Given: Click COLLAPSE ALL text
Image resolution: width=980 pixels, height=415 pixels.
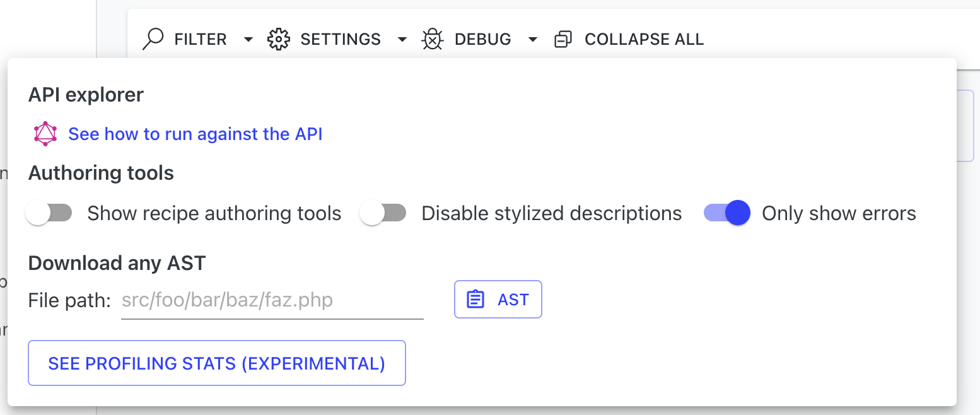Looking at the screenshot, I should click(x=645, y=39).
